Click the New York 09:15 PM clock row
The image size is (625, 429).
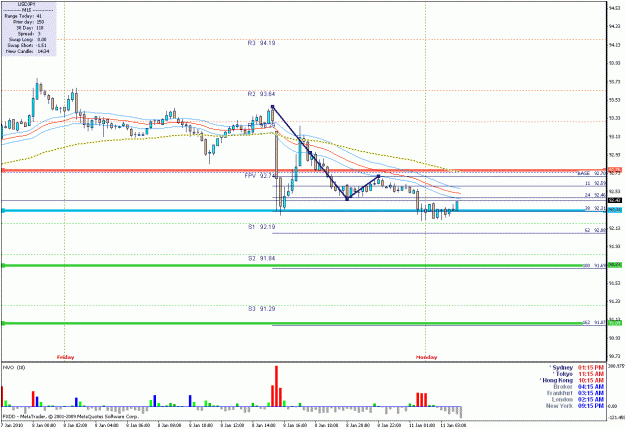coord(575,406)
